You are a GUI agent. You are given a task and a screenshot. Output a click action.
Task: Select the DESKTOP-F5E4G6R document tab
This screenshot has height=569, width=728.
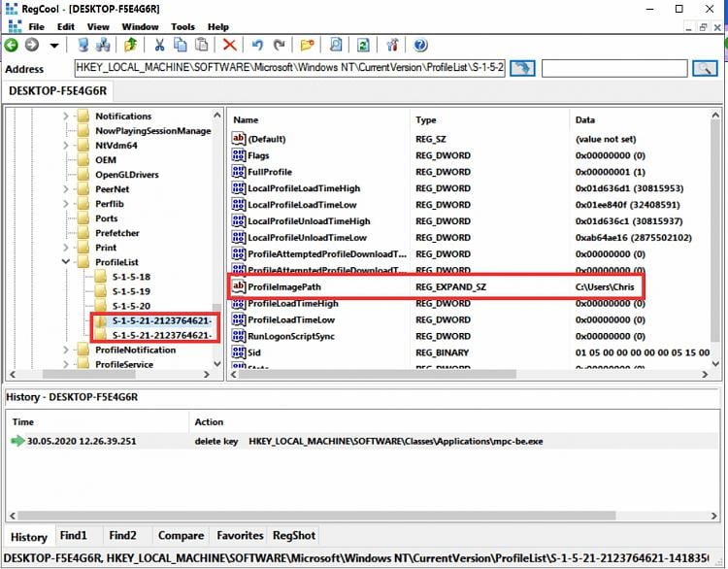point(58,91)
